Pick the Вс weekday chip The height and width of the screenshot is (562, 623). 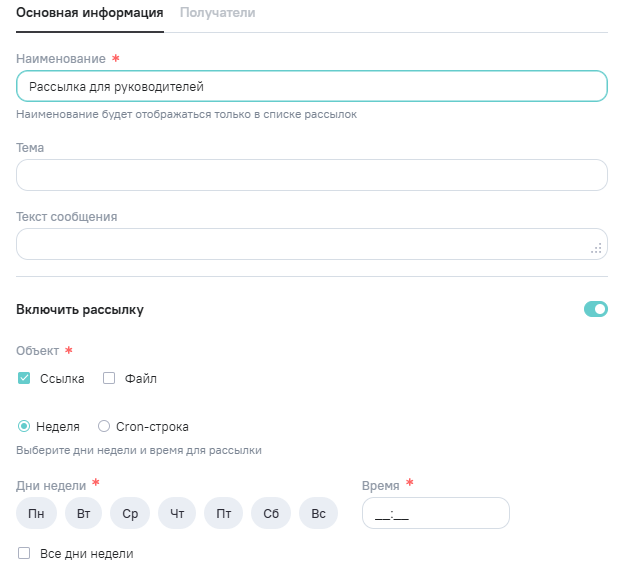[318, 513]
